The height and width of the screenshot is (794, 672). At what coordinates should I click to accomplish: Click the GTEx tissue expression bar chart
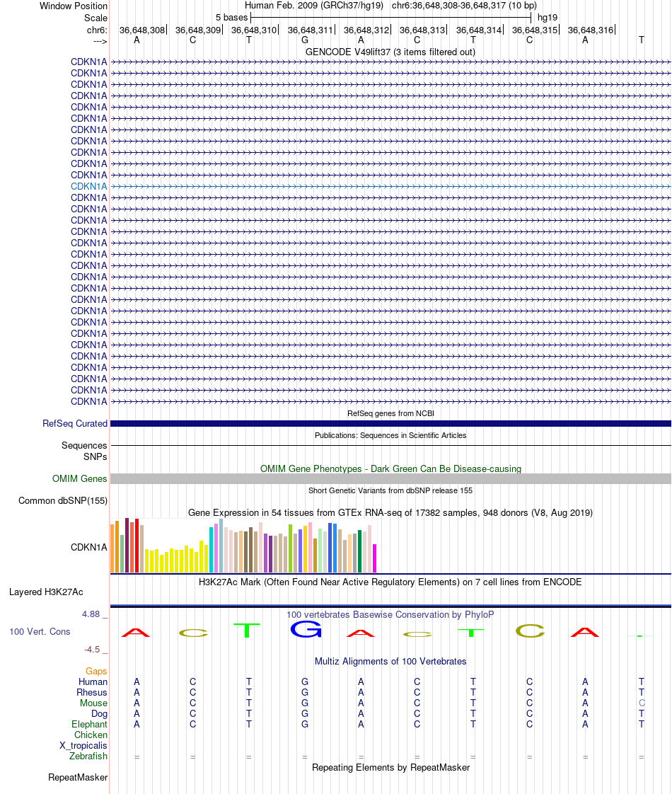coord(243,546)
